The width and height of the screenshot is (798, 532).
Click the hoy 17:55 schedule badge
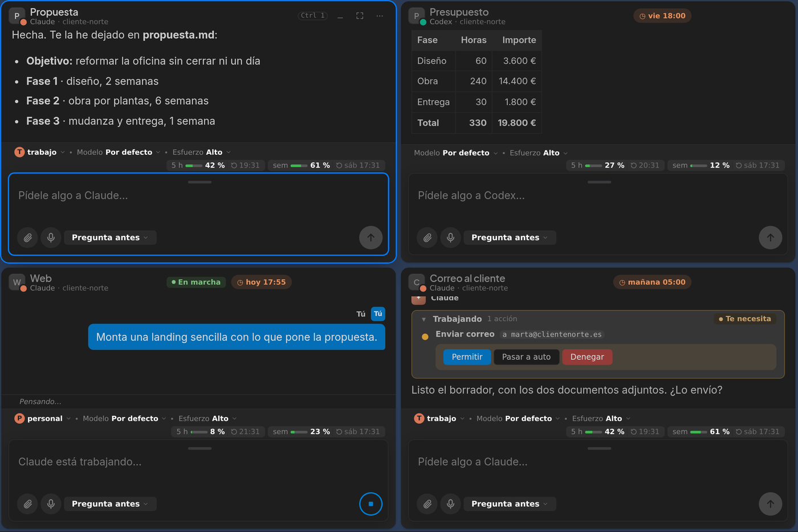pos(261,282)
